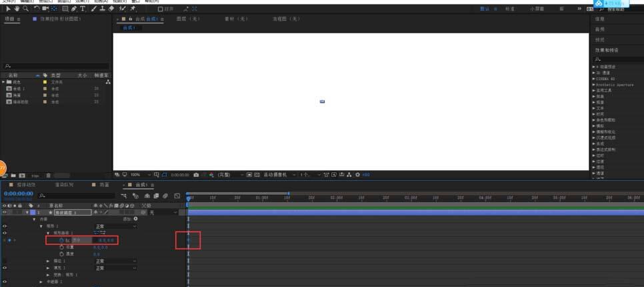Click the 8bpc color depth button
The width and height of the screenshot is (644, 287).
[35, 176]
